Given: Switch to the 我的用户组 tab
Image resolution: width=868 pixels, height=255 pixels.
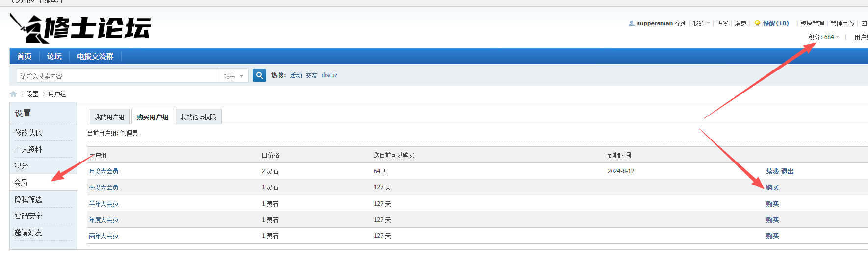Looking at the screenshot, I should (109, 117).
